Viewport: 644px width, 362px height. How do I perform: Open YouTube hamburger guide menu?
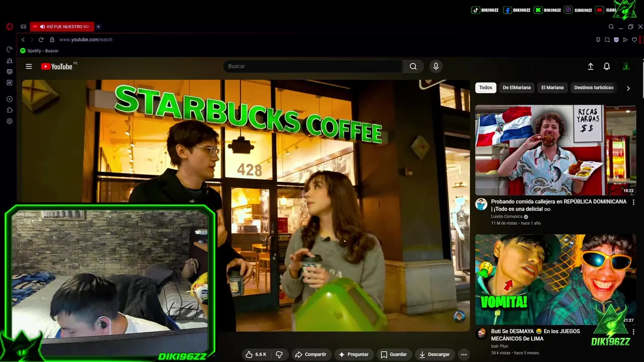coord(29,66)
